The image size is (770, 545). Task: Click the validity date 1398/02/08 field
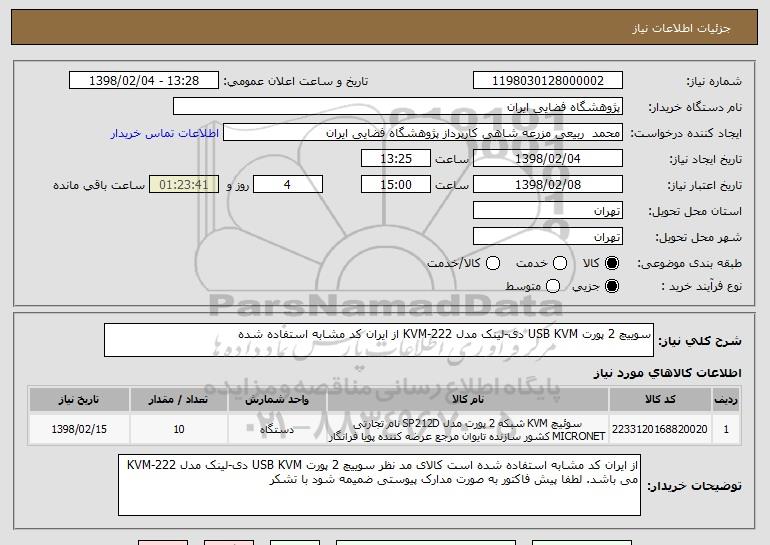click(x=548, y=185)
